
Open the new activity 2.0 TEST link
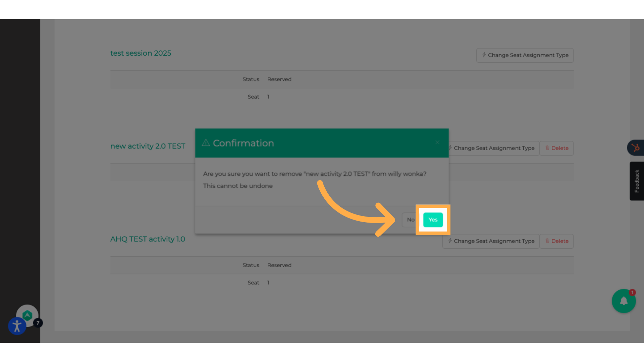click(x=148, y=146)
